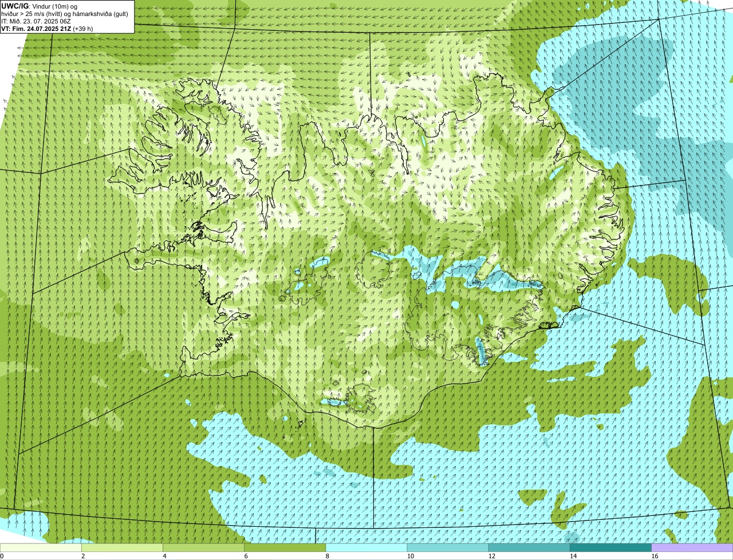Click the light green 2–4 m/s legend swatch
This screenshot has width=733, height=560.
[122, 547]
